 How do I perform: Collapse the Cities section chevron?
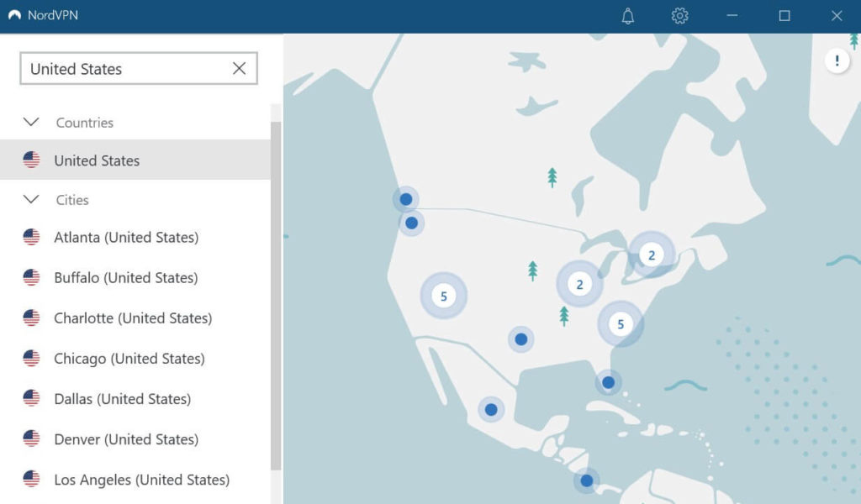pos(31,199)
